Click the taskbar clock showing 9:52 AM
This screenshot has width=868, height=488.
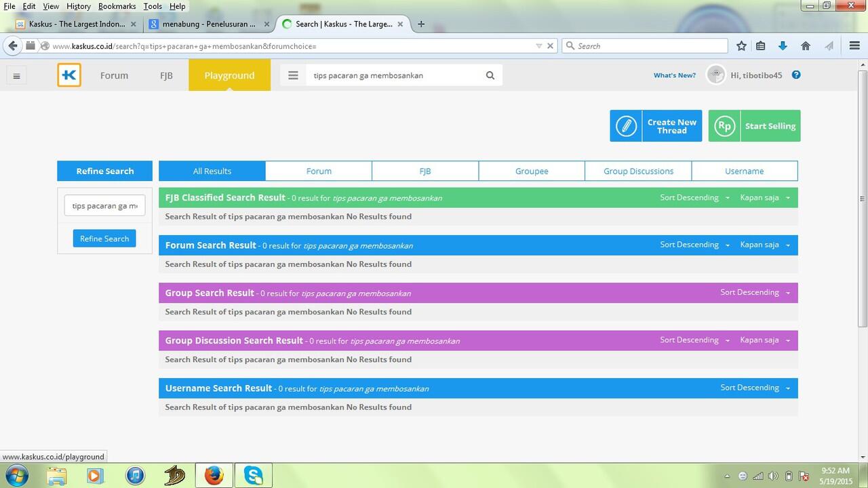(x=835, y=476)
